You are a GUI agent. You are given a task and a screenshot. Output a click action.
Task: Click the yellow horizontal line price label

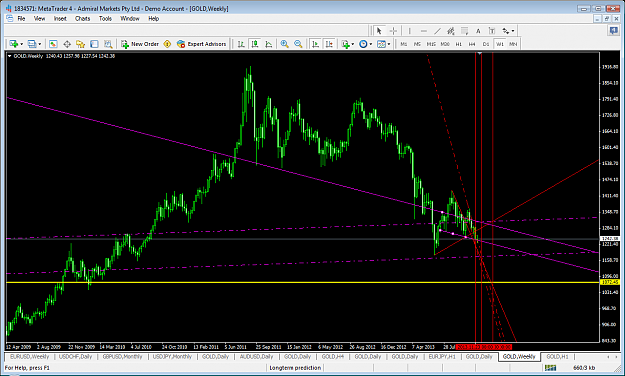click(610, 282)
